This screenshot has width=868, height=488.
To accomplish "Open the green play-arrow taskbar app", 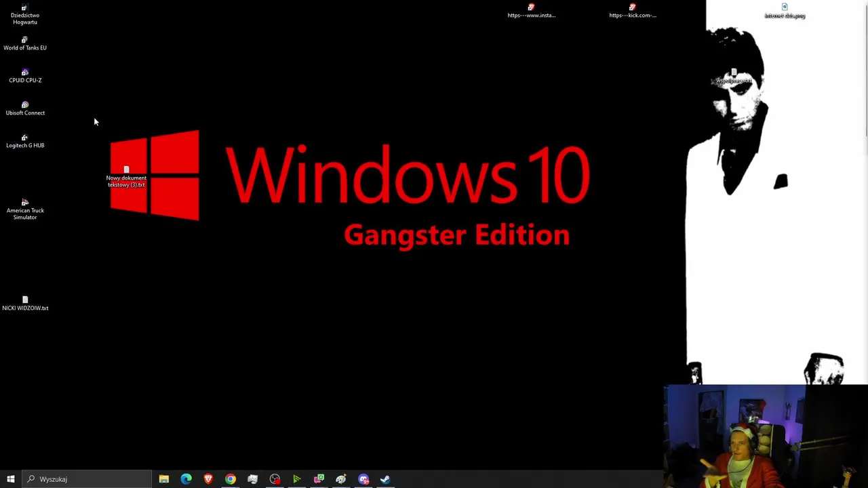I will tap(296, 479).
